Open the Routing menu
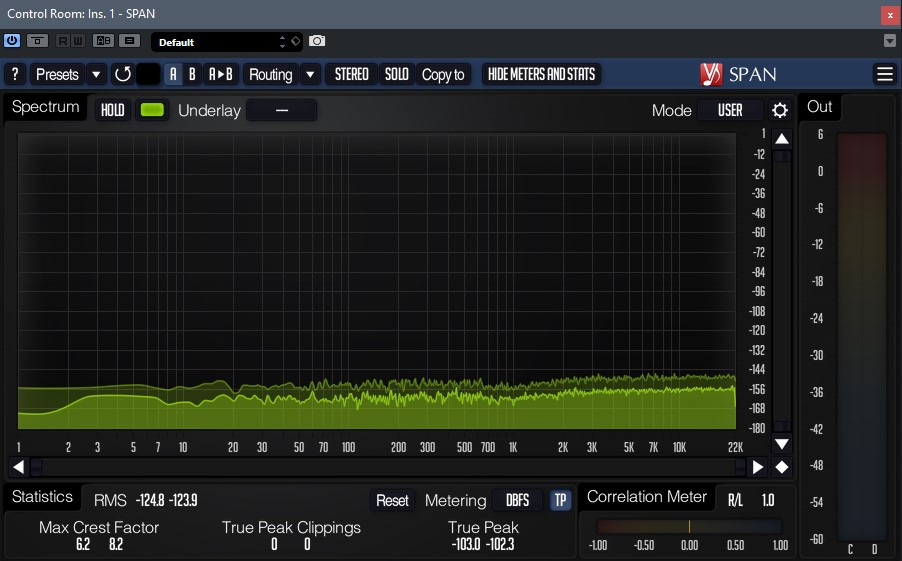 point(270,74)
